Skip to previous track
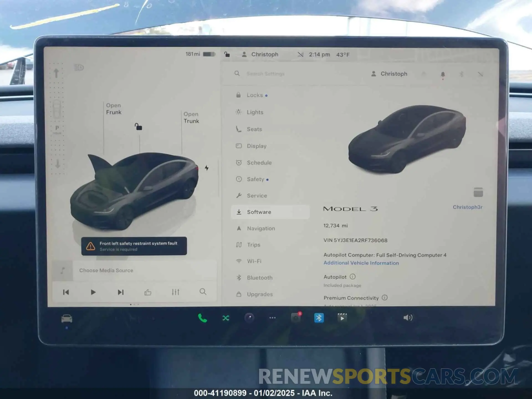Viewport: 532px width, 399px height. click(66, 292)
